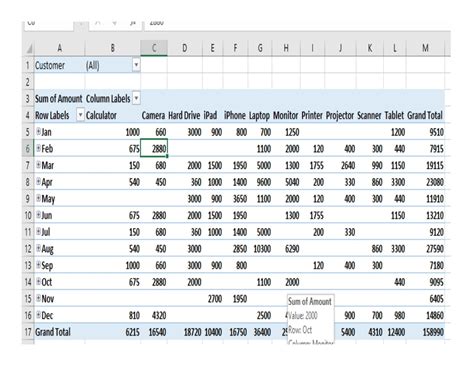Screen dimensions: 474x366
Task: Click the select-all corner triangle
Action: tap(29, 49)
